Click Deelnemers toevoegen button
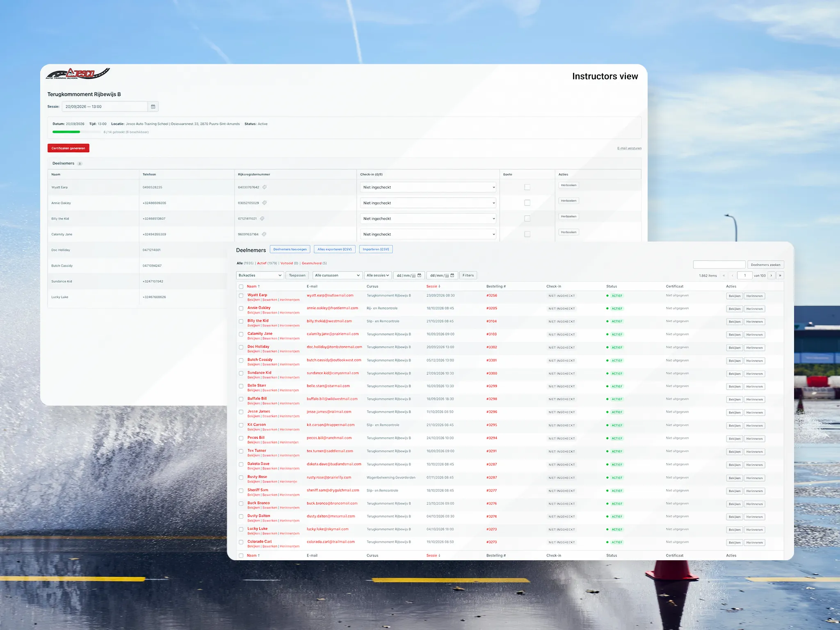Viewport: 840px width, 630px height. point(290,249)
